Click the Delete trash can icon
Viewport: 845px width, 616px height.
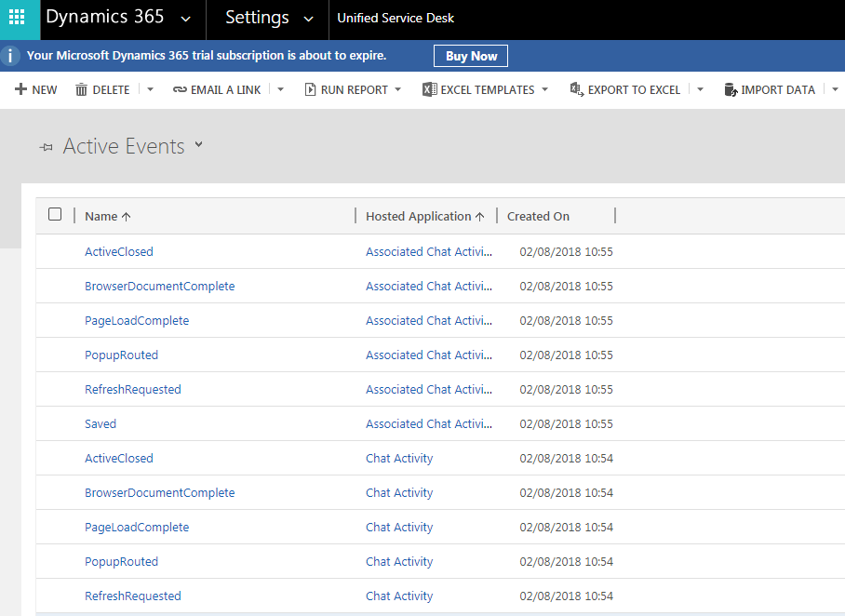tap(81, 89)
